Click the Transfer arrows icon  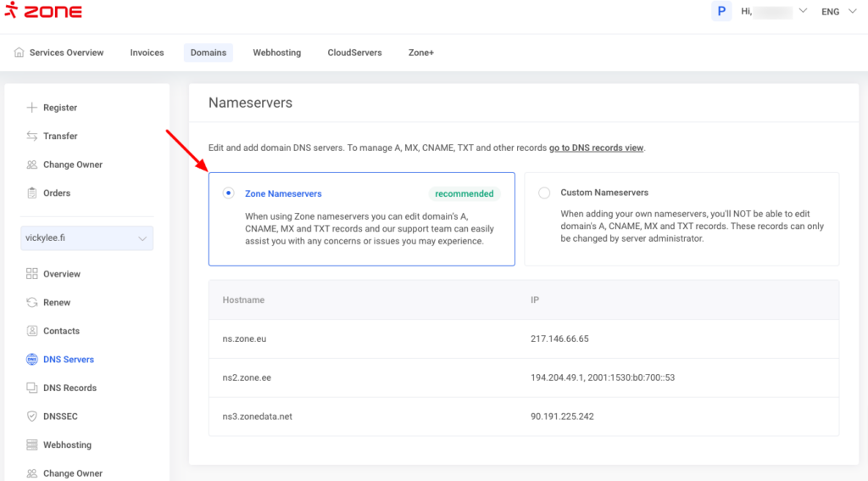tap(32, 136)
